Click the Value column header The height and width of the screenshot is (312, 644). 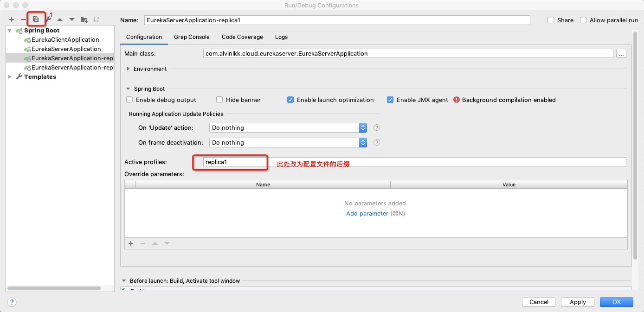click(509, 184)
